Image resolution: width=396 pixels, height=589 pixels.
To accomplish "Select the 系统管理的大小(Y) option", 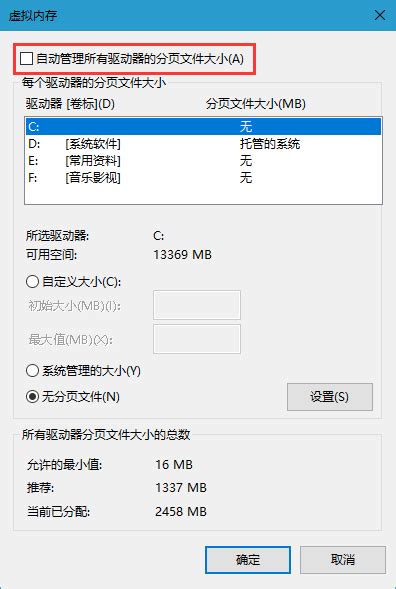I will click(32, 371).
